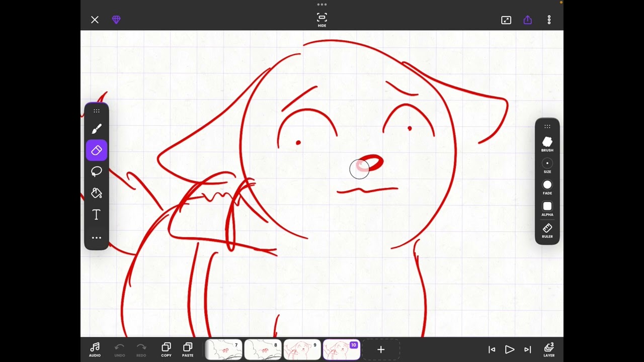Tap the purple share export icon

(x=527, y=20)
